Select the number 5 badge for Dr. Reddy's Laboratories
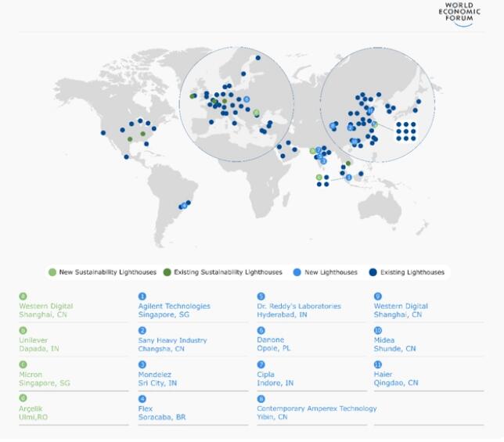Viewport: 504px width, 442px height. (261, 296)
